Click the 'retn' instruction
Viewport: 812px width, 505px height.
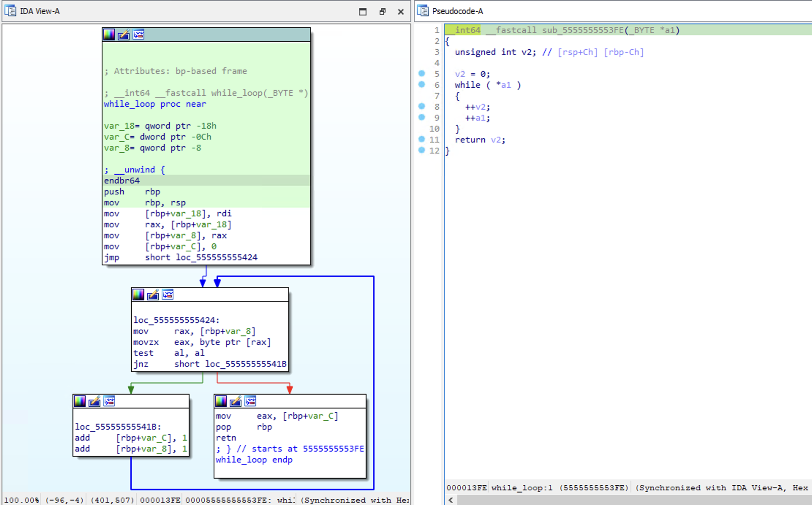(x=226, y=438)
